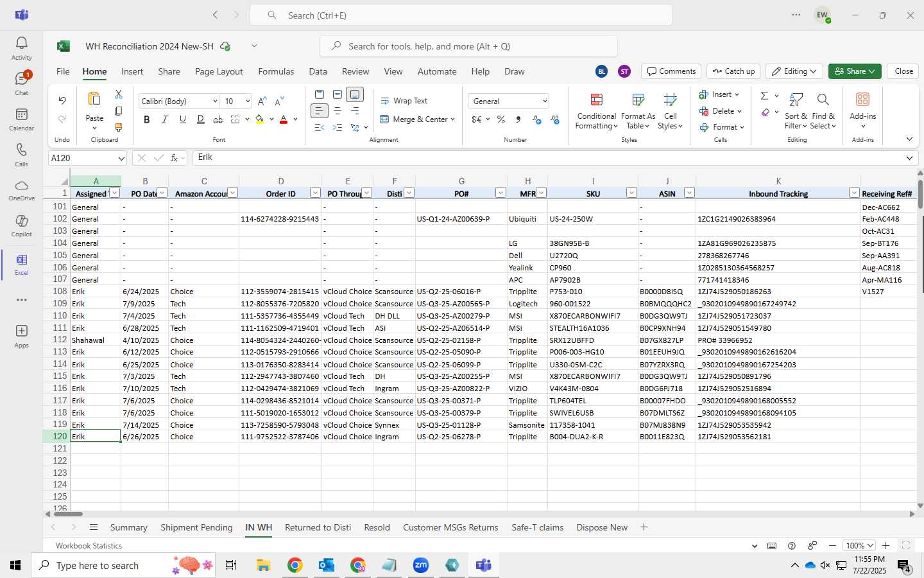
Task: Click the green Share button
Action: point(855,71)
